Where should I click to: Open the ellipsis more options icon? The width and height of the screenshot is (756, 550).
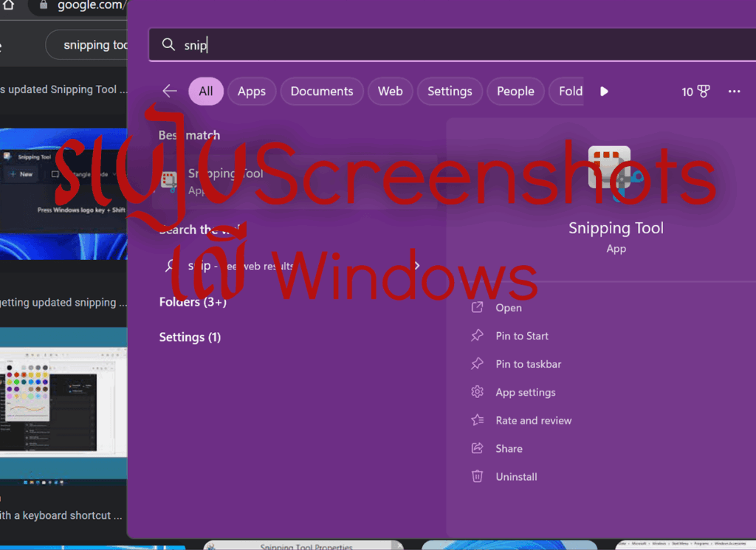coord(734,91)
